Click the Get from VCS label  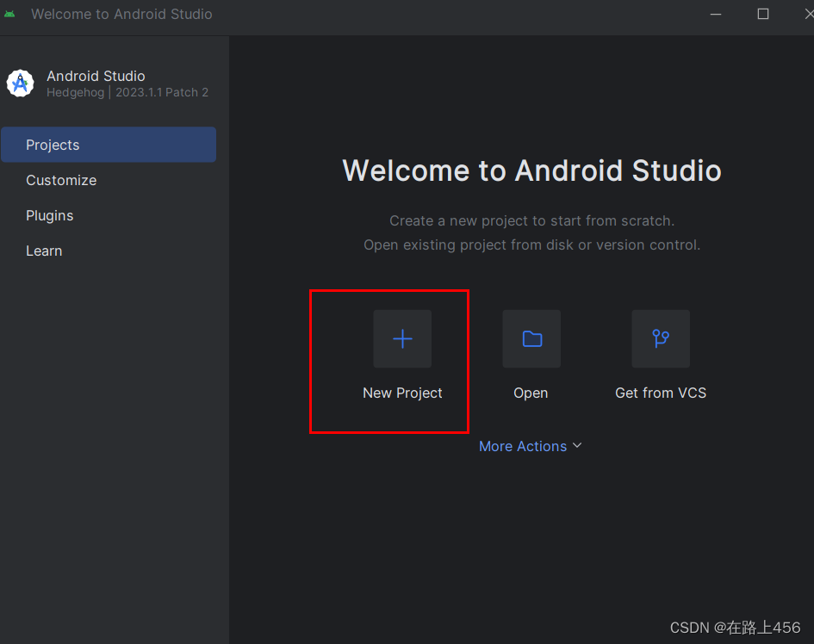point(660,393)
